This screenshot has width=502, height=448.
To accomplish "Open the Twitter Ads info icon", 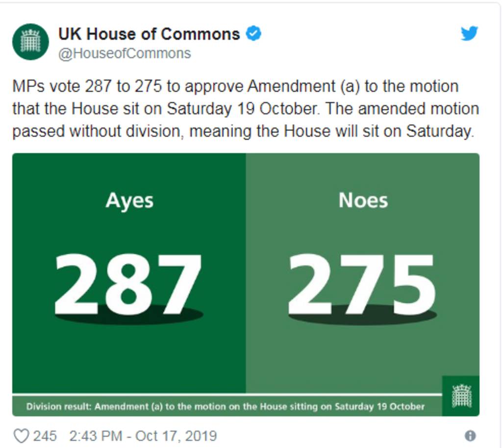I will coord(470,436).
